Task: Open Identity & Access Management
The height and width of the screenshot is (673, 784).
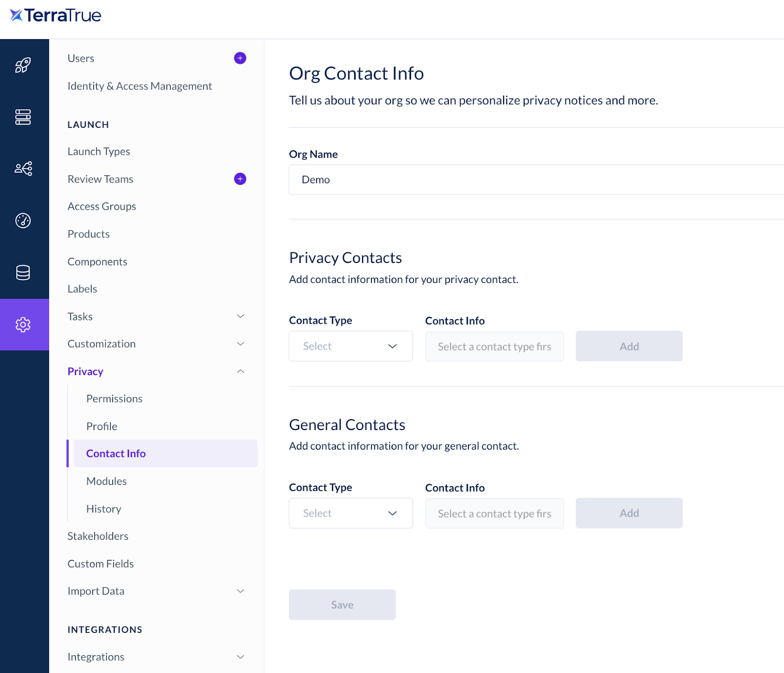Action: [140, 86]
